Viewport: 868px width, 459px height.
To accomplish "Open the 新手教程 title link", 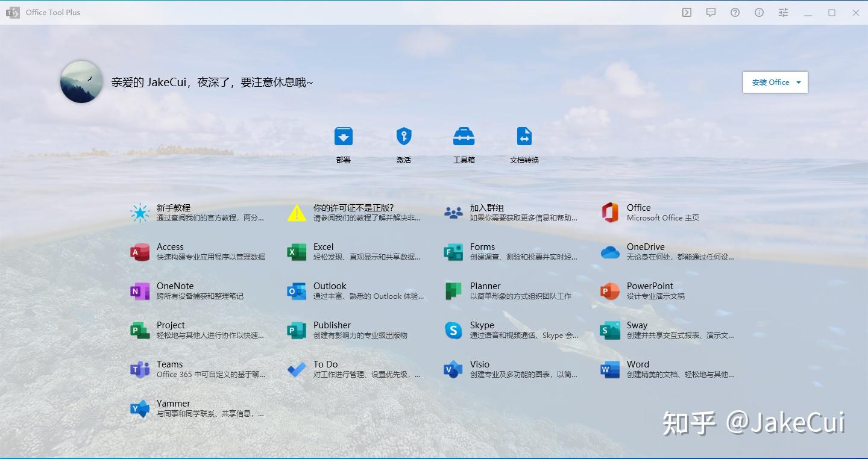I will [x=174, y=208].
